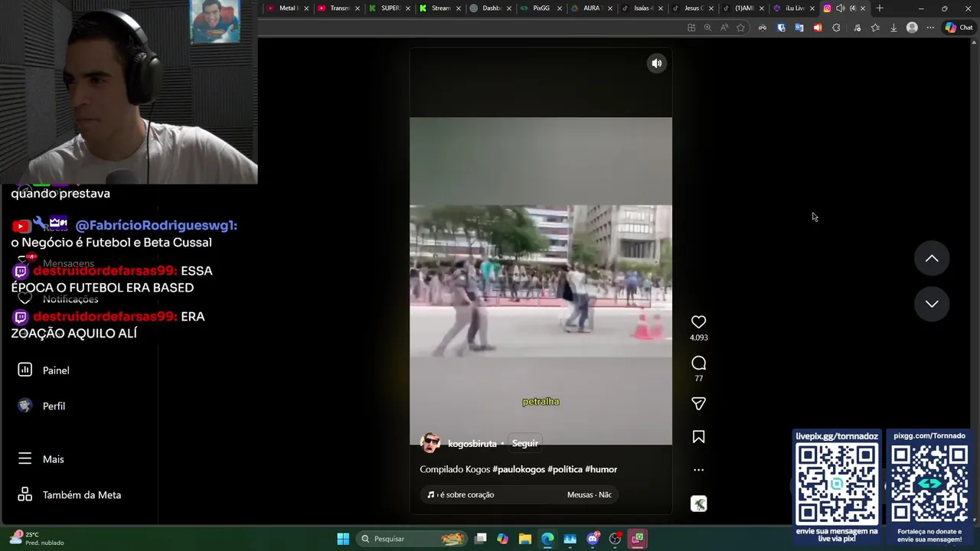
Task: Open the Copilot Chat button in Edge
Action: (x=959, y=28)
